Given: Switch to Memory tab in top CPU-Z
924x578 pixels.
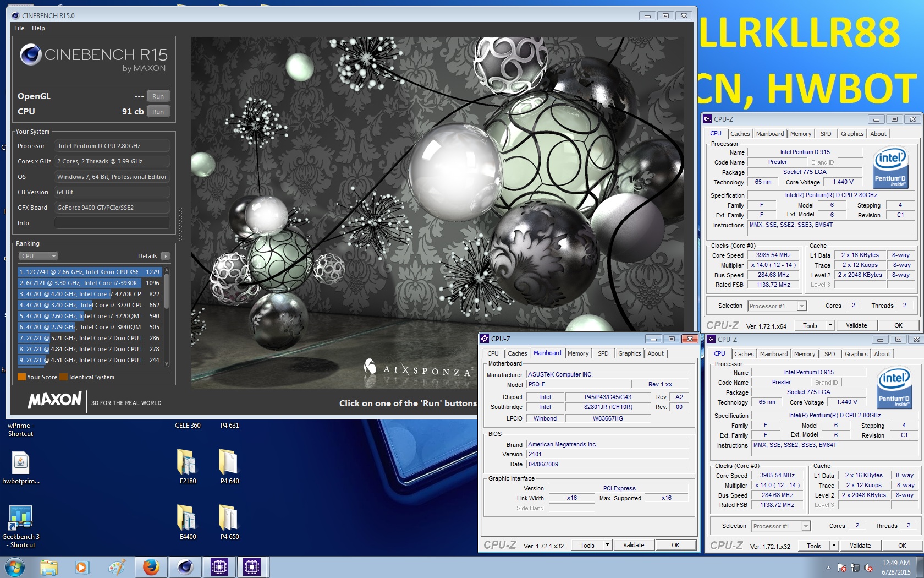Looking at the screenshot, I should point(800,134).
